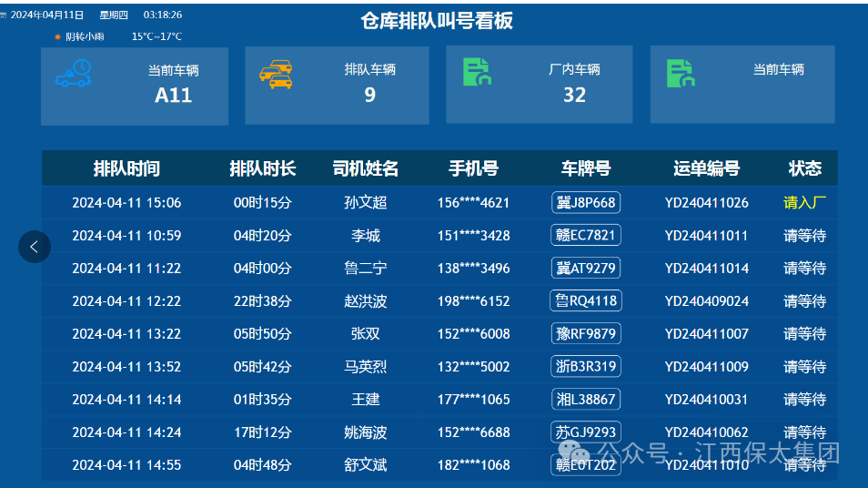
Task: Click the orange queued cars icon
Action: pos(276,75)
